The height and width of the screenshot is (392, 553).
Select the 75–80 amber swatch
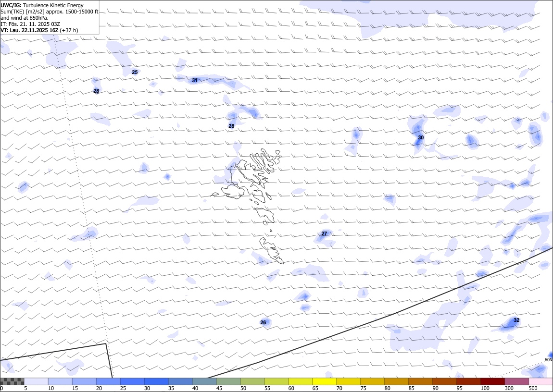(x=372, y=381)
